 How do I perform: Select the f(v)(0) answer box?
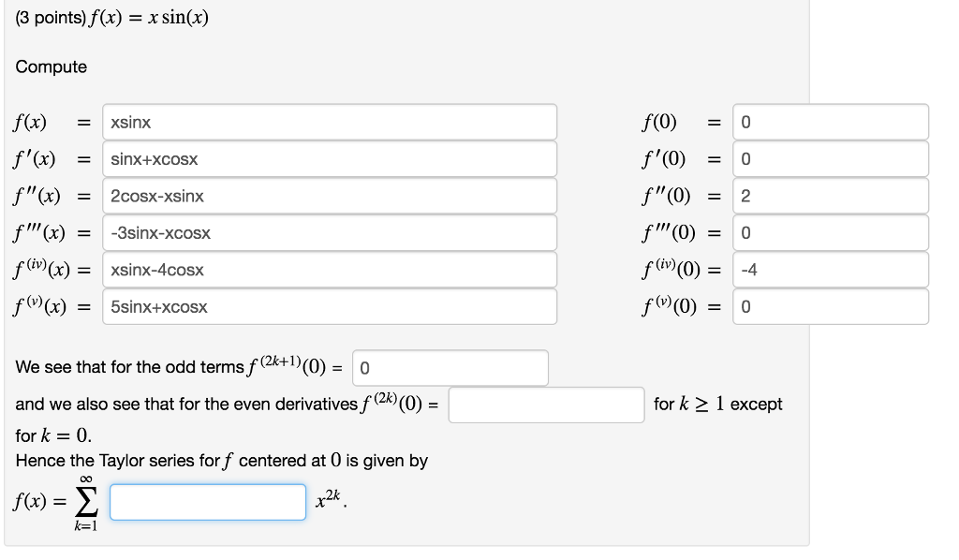[829, 306]
